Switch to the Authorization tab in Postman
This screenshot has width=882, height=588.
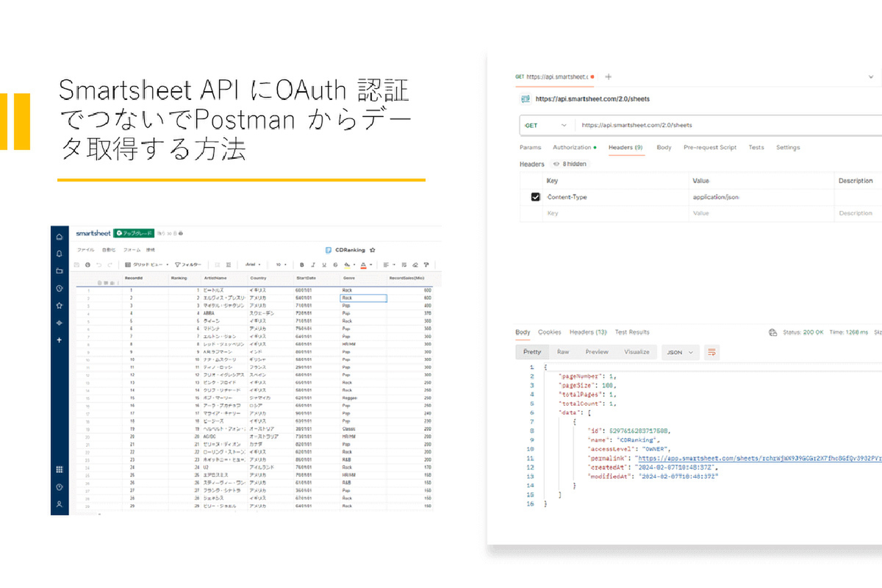pyautogui.click(x=573, y=147)
